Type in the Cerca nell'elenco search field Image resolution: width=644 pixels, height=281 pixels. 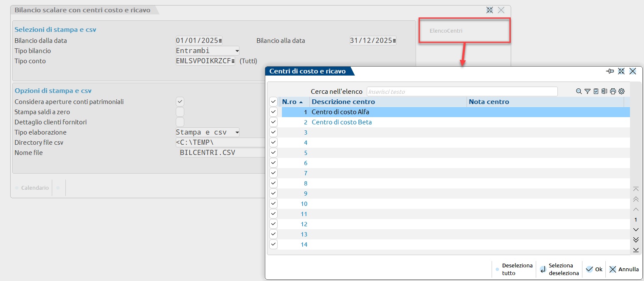point(461,92)
